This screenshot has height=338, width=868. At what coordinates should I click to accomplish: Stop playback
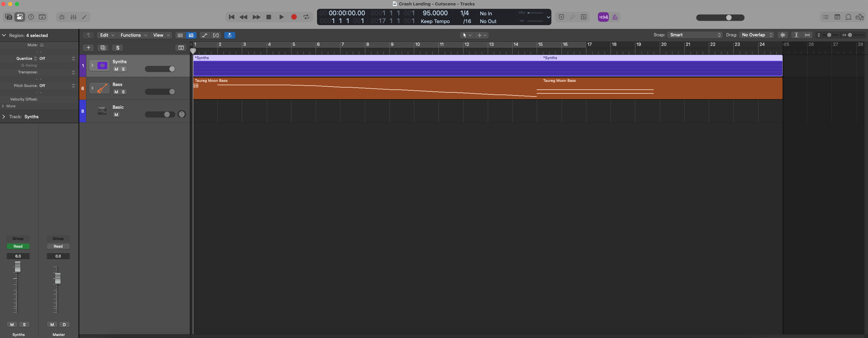pyautogui.click(x=269, y=17)
